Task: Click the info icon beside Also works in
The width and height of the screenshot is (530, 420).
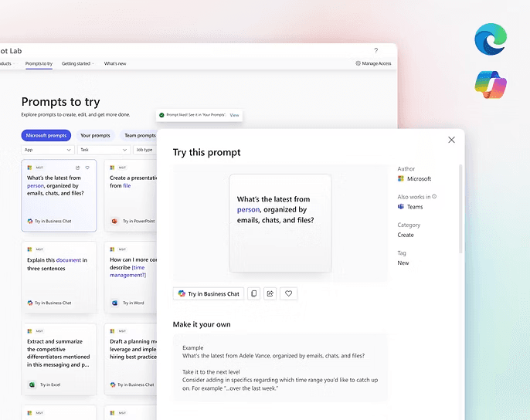Action: coord(434,196)
